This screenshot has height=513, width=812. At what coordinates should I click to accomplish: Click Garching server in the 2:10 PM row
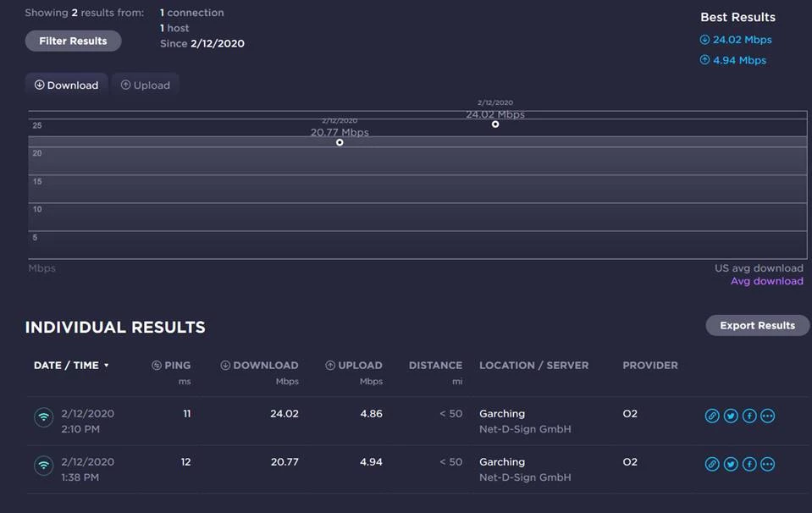(502, 414)
